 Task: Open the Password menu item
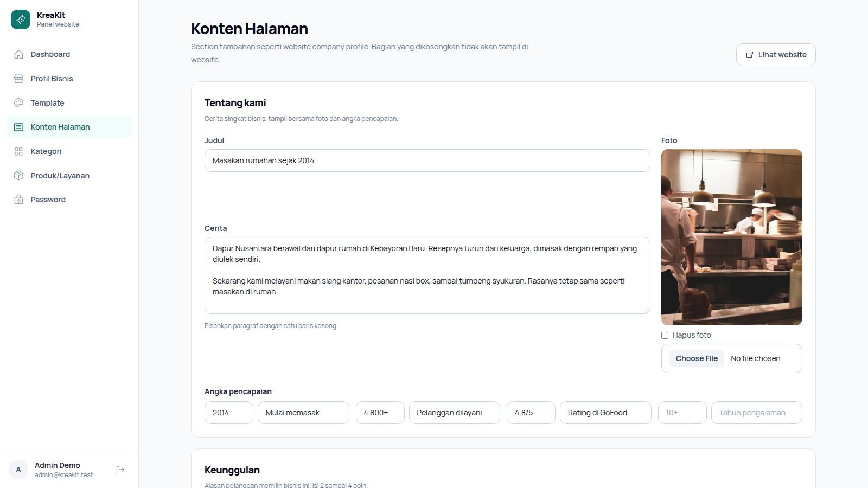point(69,200)
